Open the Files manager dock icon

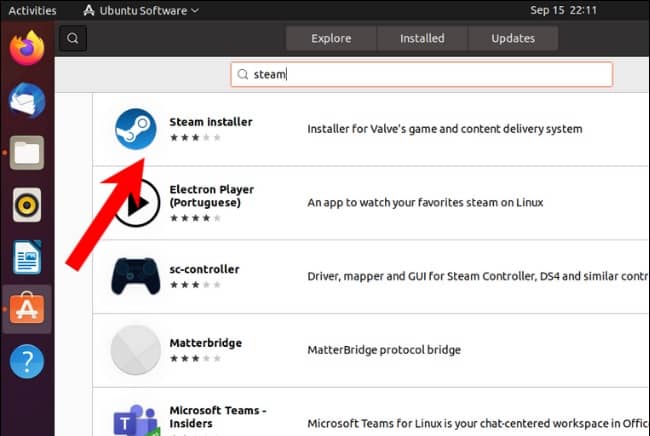[x=27, y=153]
